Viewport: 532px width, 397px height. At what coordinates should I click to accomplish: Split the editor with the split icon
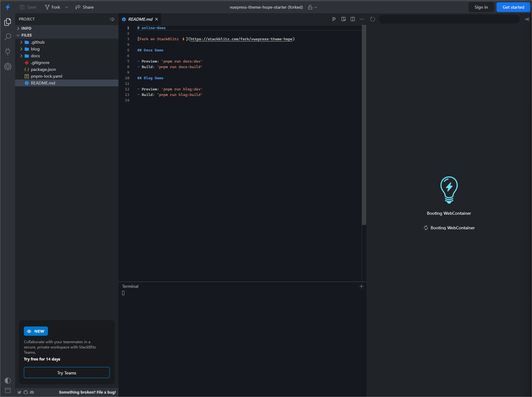[x=353, y=19]
